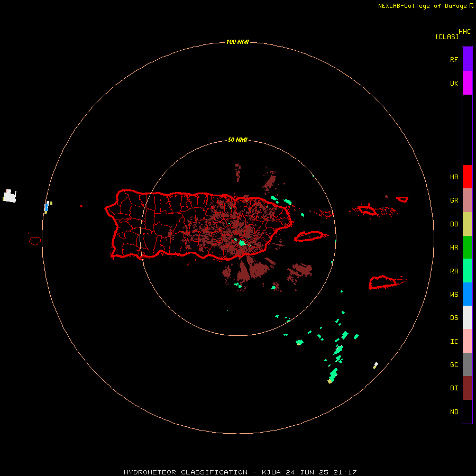This screenshot has width=476, height=476.
Task: Click the 'IC' legend label text
Action: [x=454, y=342]
